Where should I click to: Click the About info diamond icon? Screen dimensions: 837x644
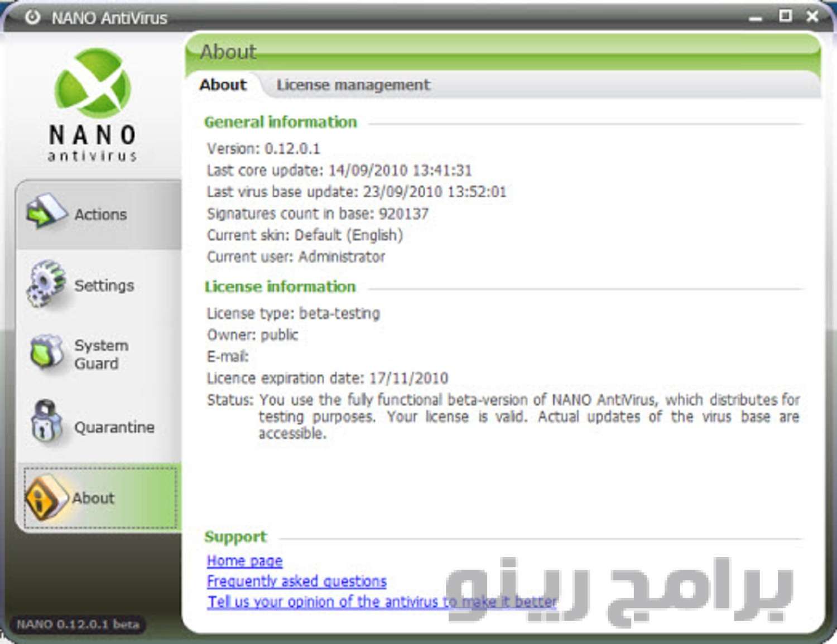[46, 497]
